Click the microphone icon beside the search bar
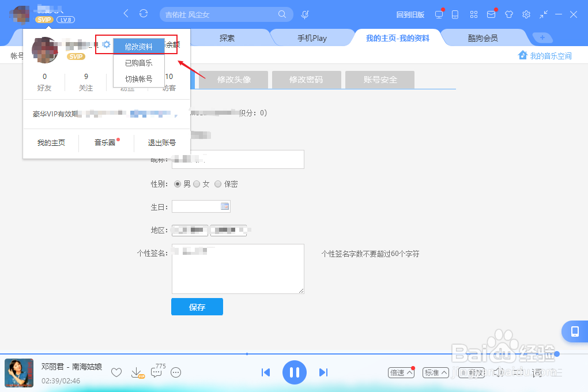This screenshot has width=588, height=392. 305,14
